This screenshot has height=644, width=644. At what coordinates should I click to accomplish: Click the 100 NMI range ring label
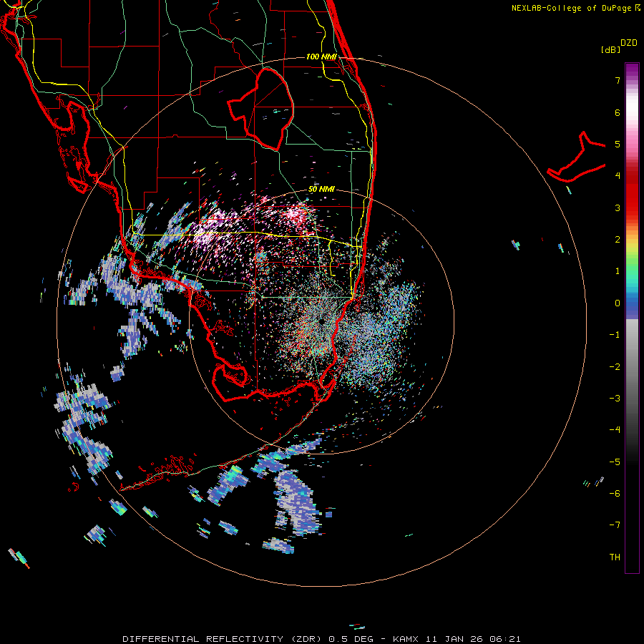(321, 57)
